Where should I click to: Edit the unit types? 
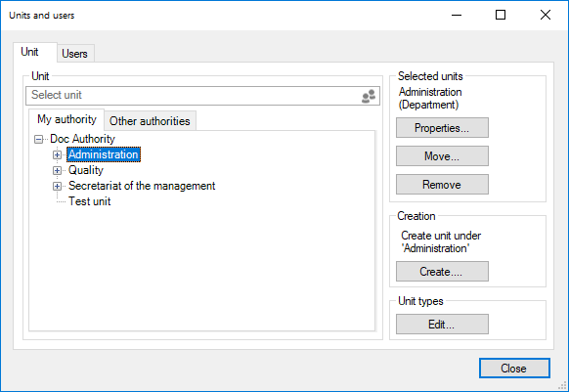tap(442, 325)
